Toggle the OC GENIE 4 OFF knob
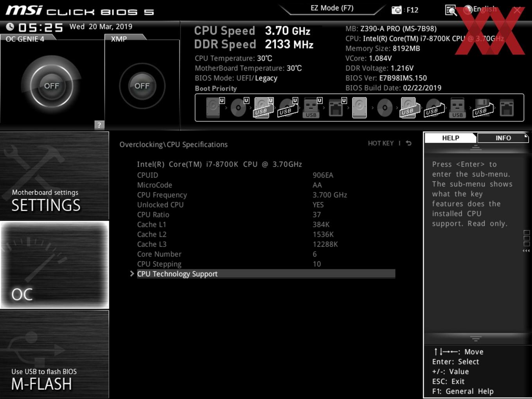The height and width of the screenshot is (399, 532). [52, 86]
